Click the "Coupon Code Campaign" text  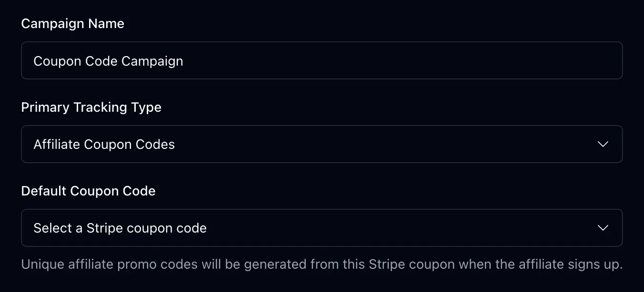tap(108, 61)
